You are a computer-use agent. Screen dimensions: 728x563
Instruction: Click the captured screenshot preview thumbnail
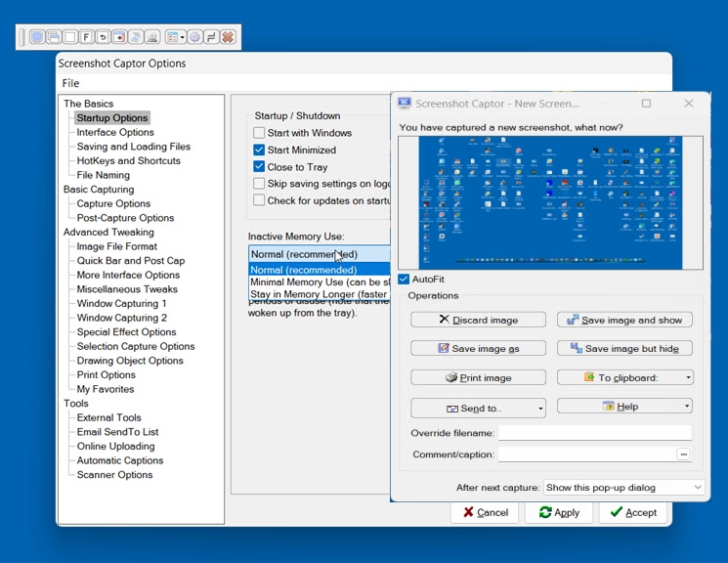(551, 203)
